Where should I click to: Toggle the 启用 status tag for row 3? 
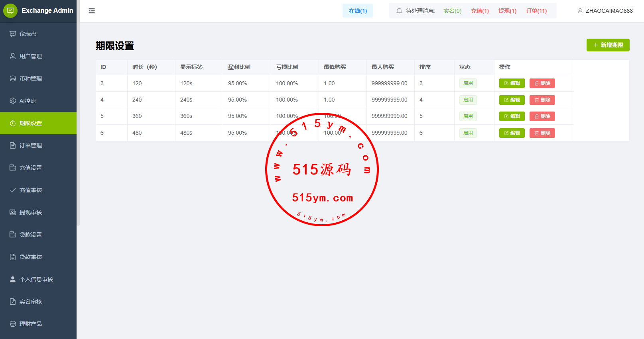(468, 83)
